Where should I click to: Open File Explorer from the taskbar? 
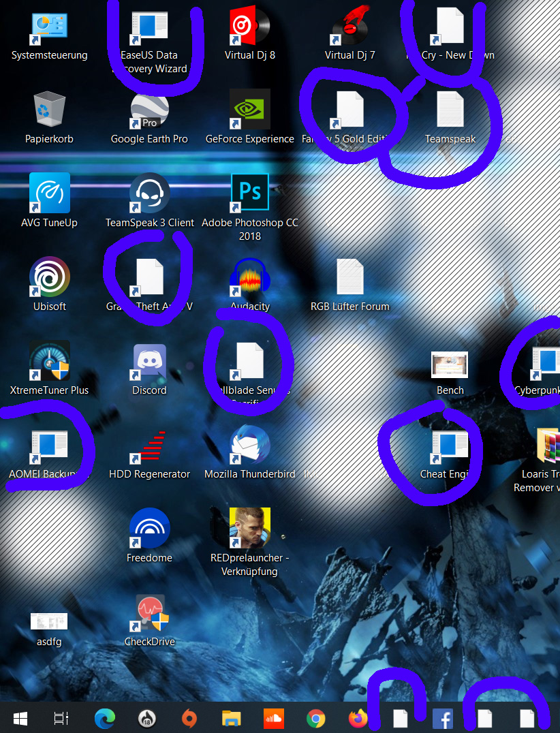231,718
